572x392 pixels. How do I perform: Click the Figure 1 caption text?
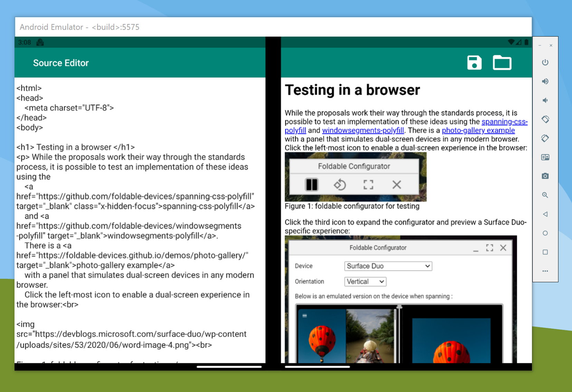pyautogui.click(x=352, y=206)
